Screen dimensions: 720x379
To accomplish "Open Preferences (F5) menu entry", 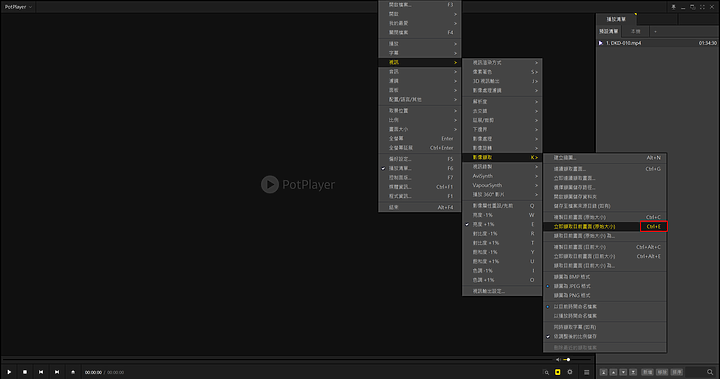I will [420, 159].
